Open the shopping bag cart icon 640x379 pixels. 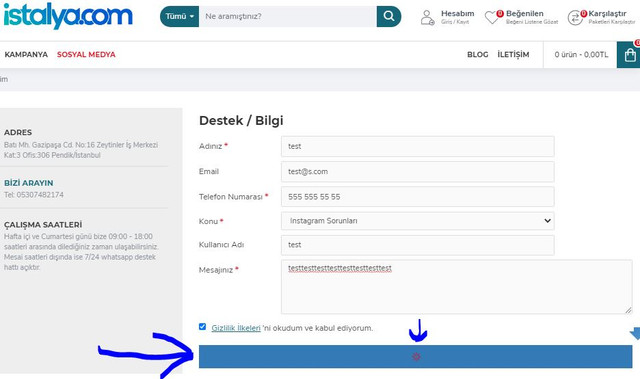coord(629,55)
